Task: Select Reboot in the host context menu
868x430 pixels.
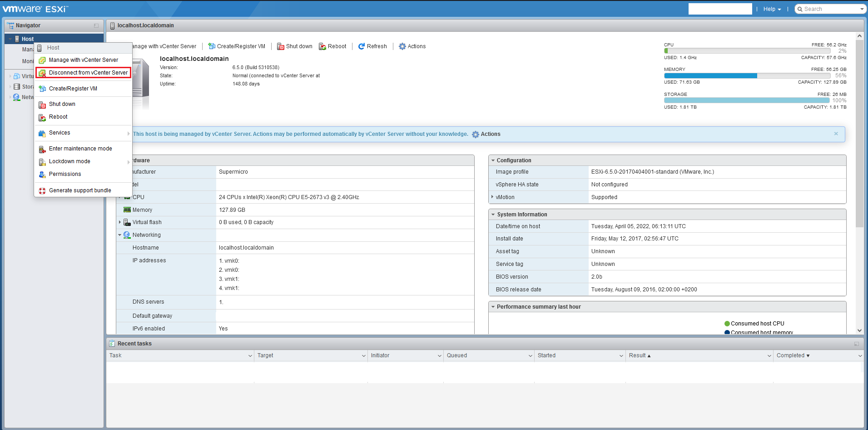Action: (x=83, y=117)
